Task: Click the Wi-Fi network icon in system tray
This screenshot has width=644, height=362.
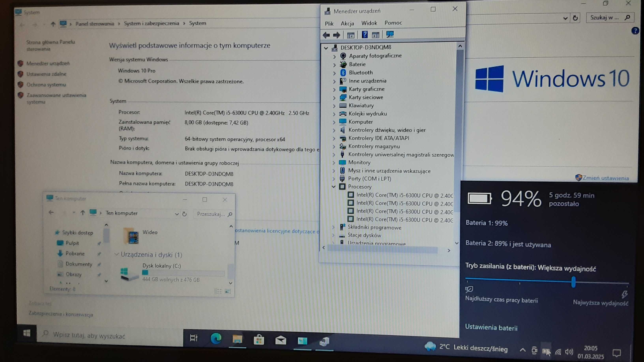Action: (558, 352)
